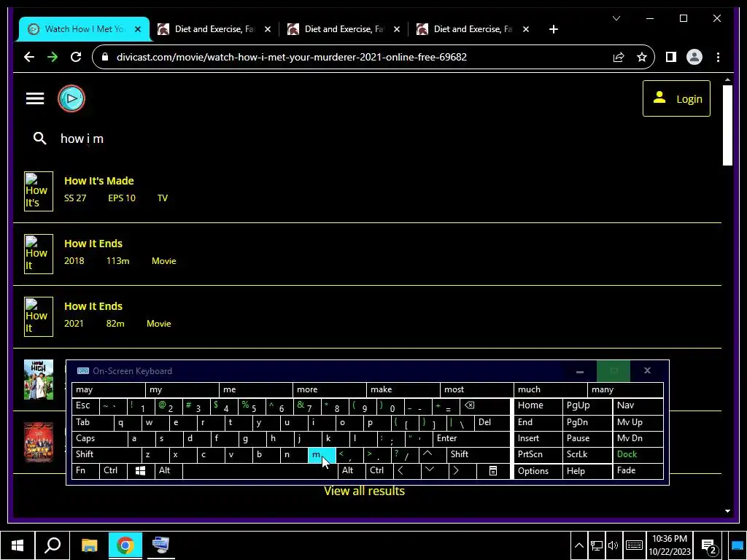Click the search magnifier icon beside 'how i m'
The height and width of the screenshot is (560, 747).
tap(40, 139)
